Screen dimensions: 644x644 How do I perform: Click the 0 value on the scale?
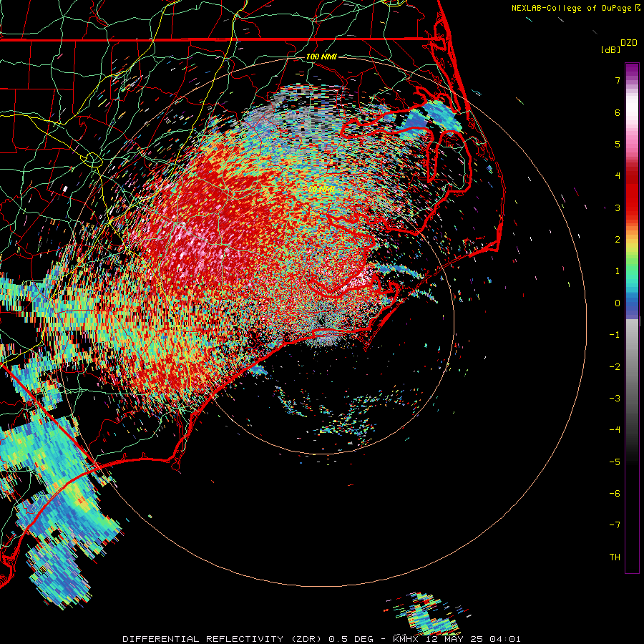tap(618, 303)
